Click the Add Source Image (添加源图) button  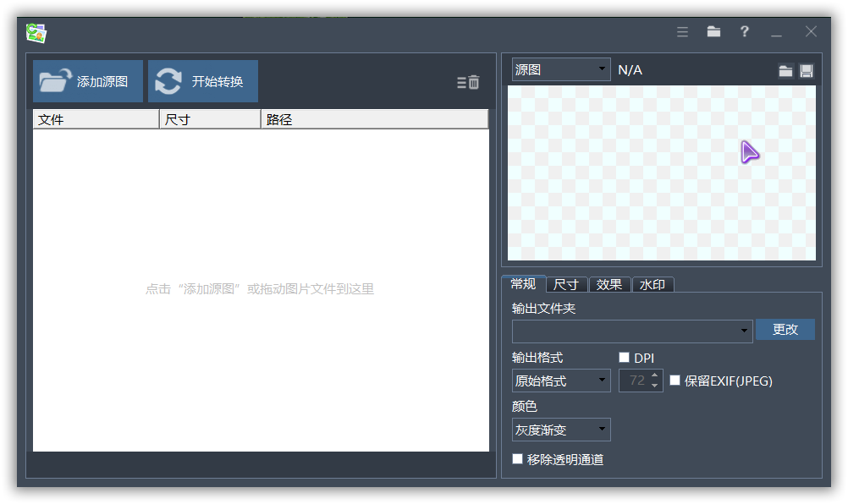tap(88, 81)
